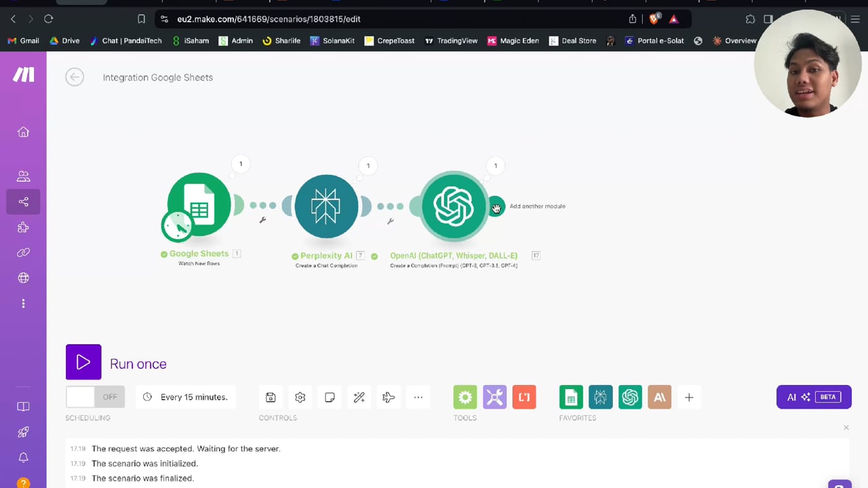Image resolution: width=868 pixels, height=488 pixels.
Task: Click the Perplexity AI module label
Action: pyautogui.click(x=326, y=256)
